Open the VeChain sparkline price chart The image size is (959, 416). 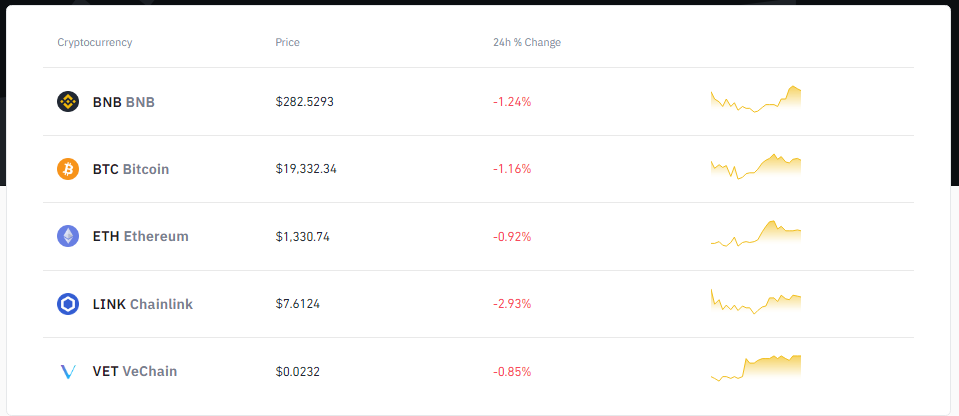tap(755, 368)
